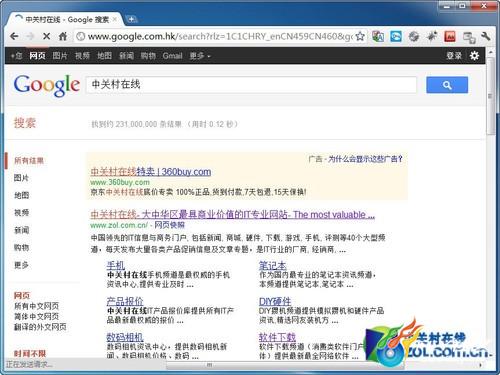Click the www.360buy.com green URL text
Image resolution: width=500 pixels, height=375 pixels.
pyautogui.click(x=120, y=182)
